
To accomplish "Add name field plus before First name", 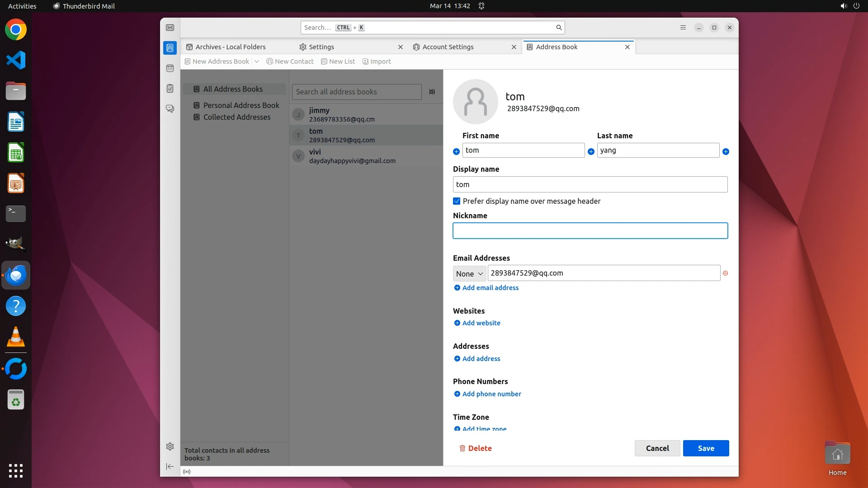I will click(456, 152).
